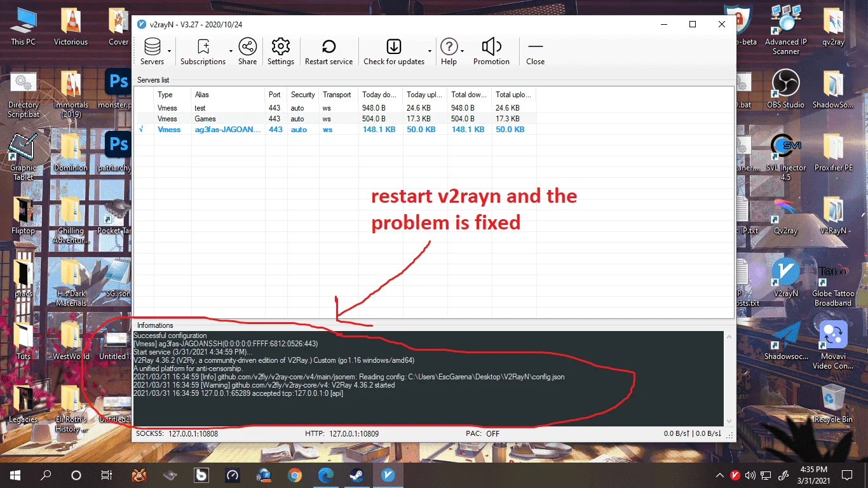Click the Close toolbar button in v2rayN
868x488 pixels.
[x=535, y=51]
